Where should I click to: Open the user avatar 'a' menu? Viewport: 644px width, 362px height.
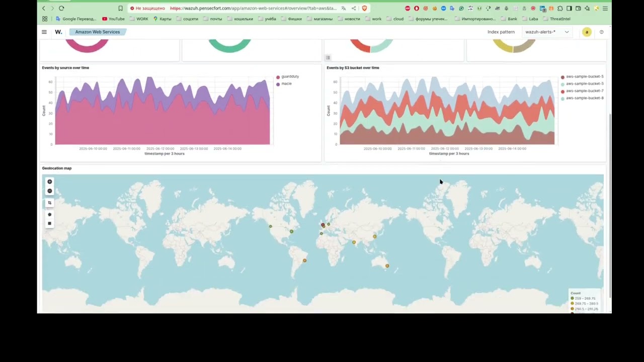pos(587,32)
